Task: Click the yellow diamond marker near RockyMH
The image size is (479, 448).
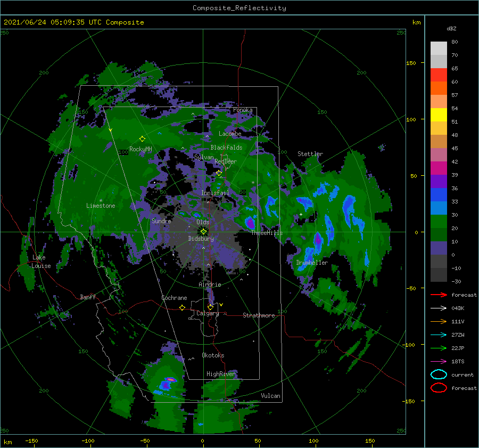Action: [142, 139]
